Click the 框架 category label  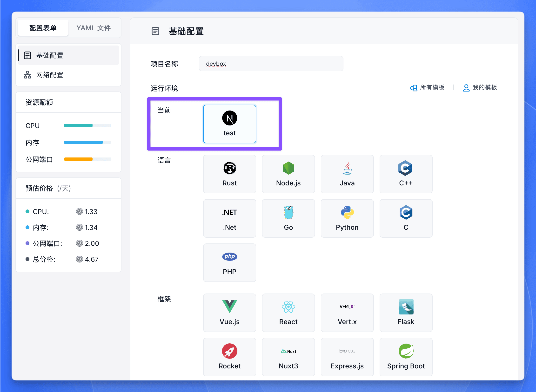point(164,299)
